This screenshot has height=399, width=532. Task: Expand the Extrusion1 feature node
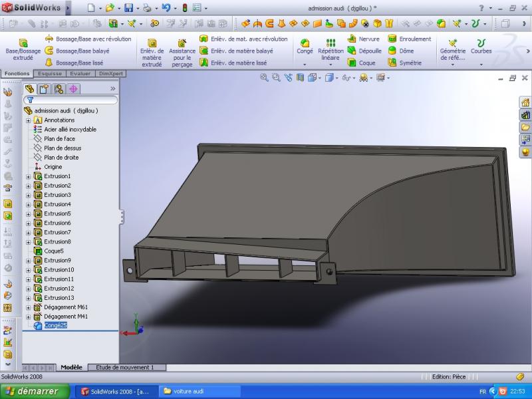pyautogui.click(x=29, y=177)
